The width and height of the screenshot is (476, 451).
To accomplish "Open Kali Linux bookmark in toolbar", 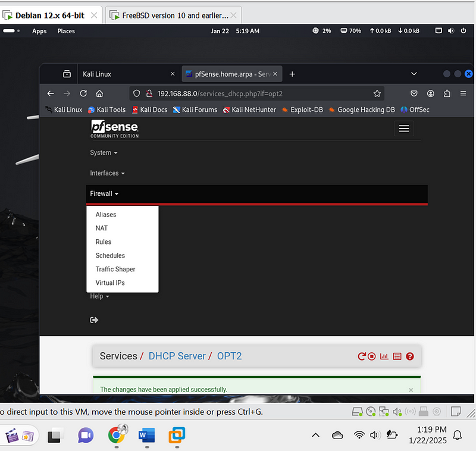I will click(x=64, y=110).
